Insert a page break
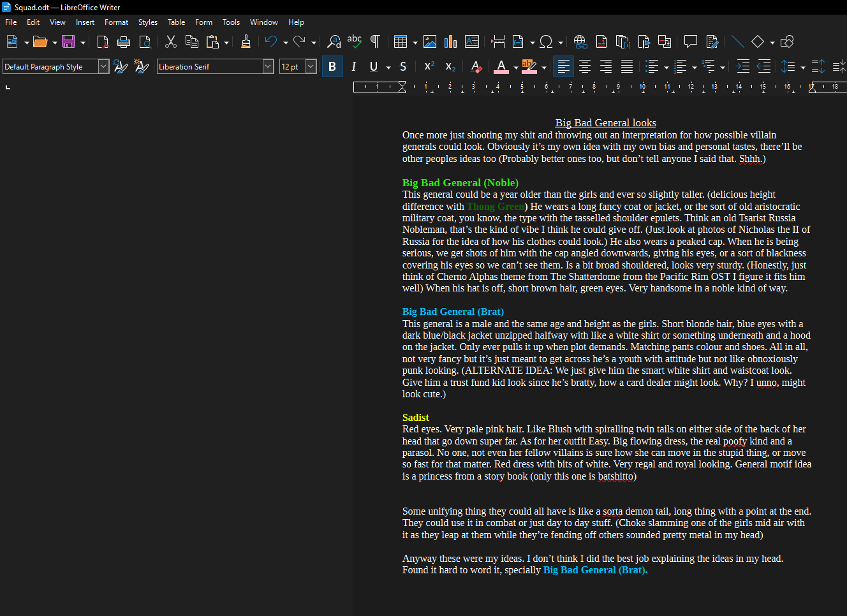The height and width of the screenshot is (616, 847). click(498, 42)
